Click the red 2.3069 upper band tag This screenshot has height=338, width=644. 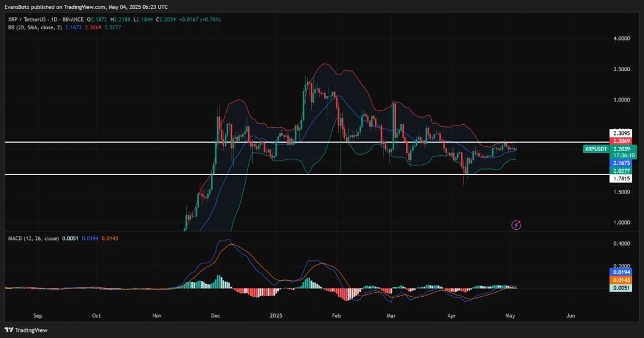[x=620, y=141]
